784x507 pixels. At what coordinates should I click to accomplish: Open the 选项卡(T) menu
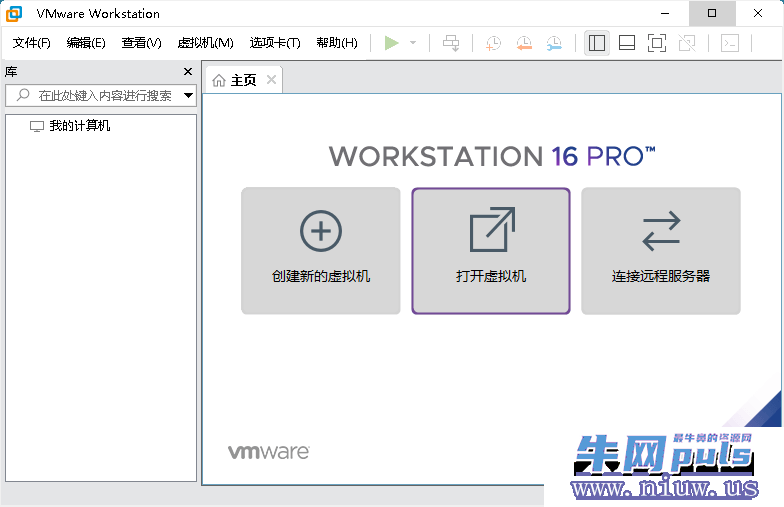tap(275, 43)
